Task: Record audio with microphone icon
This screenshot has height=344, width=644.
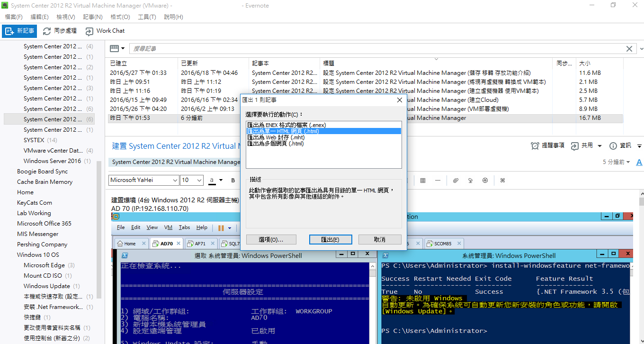Action: click(x=470, y=181)
